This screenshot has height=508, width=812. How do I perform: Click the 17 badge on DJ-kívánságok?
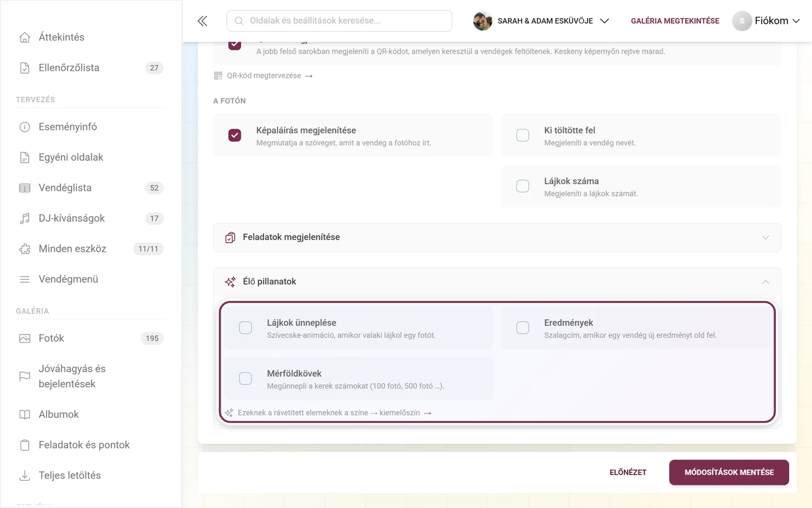pyautogui.click(x=155, y=218)
